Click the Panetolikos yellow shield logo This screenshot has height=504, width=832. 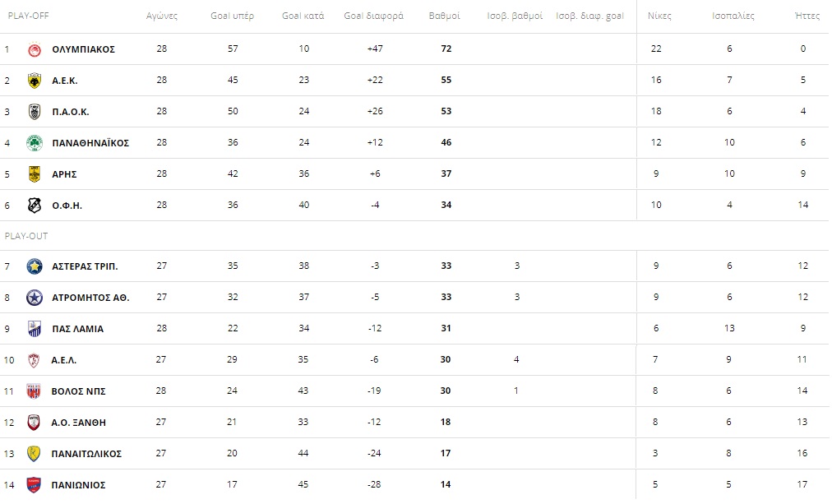[34, 454]
